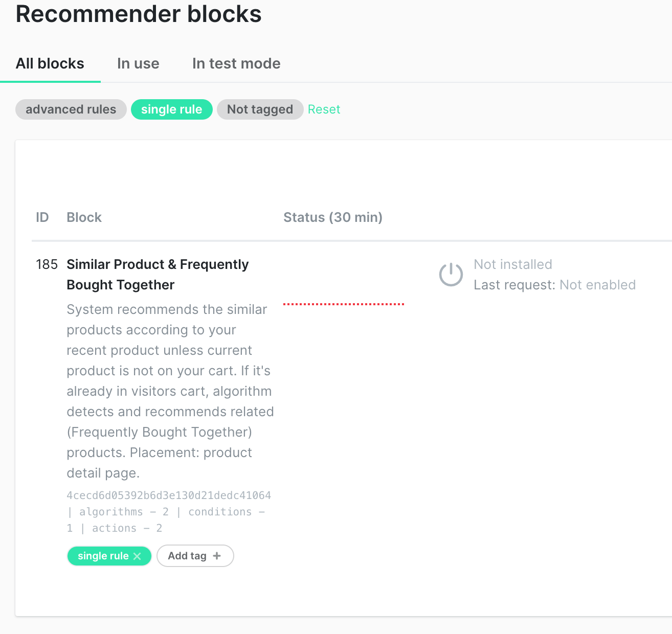Click the Status (30 min) column header

333,217
